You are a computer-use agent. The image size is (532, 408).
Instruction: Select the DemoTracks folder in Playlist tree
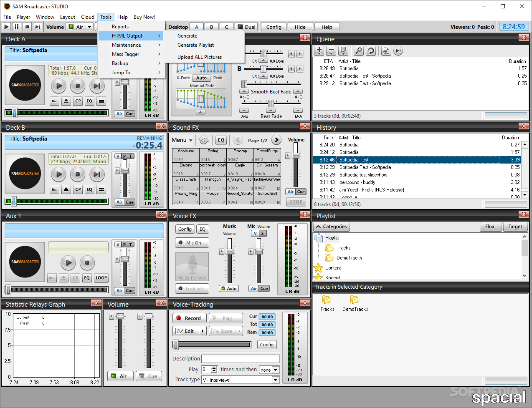349,258
